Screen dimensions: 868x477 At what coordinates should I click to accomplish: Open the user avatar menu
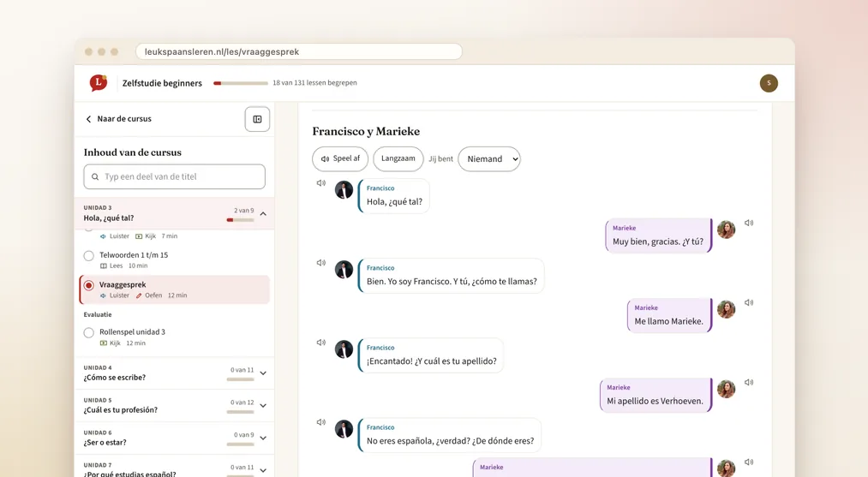(x=769, y=83)
